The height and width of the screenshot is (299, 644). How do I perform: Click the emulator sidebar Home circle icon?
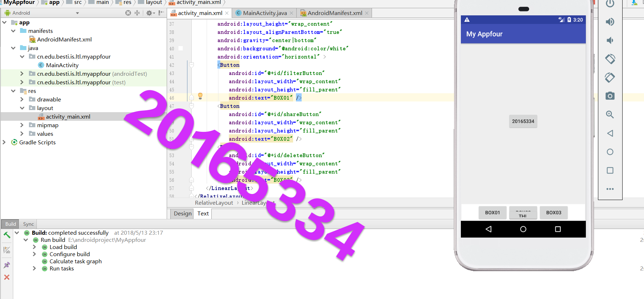(610, 152)
